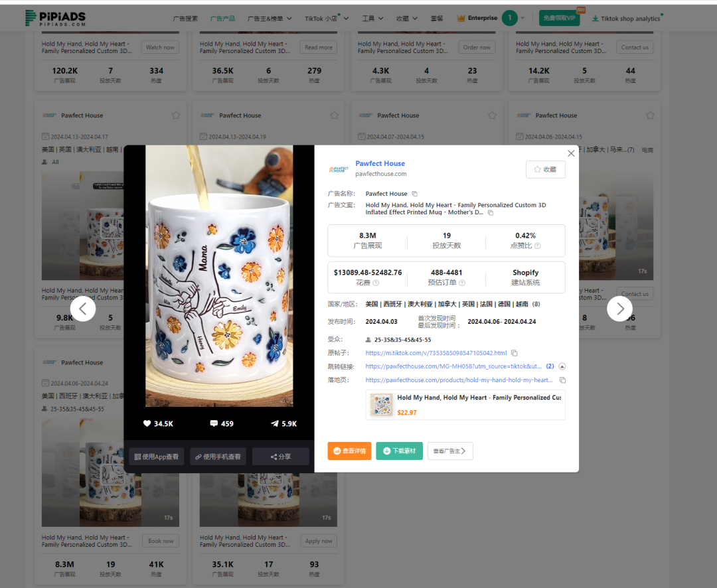Click the Apply now button

319,541
